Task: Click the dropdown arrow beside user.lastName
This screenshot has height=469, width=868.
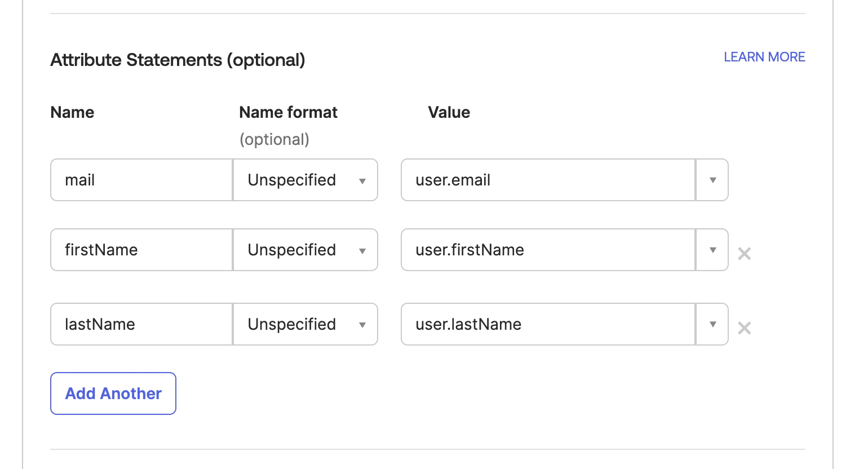Action: (x=712, y=324)
